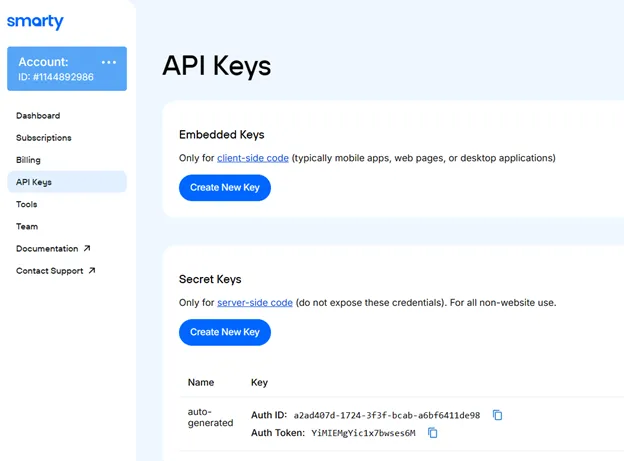The height and width of the screenshot is (461, 624).
Task: Create a new secret key
Action: click(x=224, y=332)
